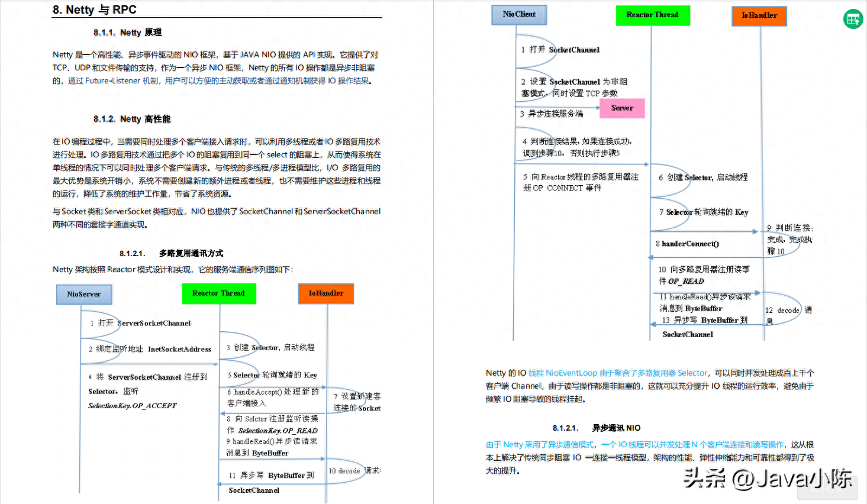Click the decode bubble in the left sequence diagram
This screenshot has height=504, width=867.
(347, 471)
